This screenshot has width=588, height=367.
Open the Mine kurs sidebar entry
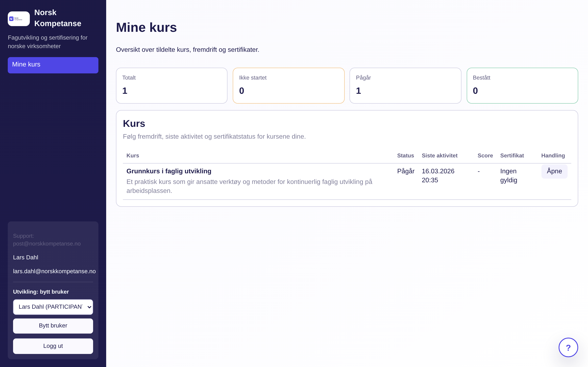pyautogui.click(x=53, y=65)
